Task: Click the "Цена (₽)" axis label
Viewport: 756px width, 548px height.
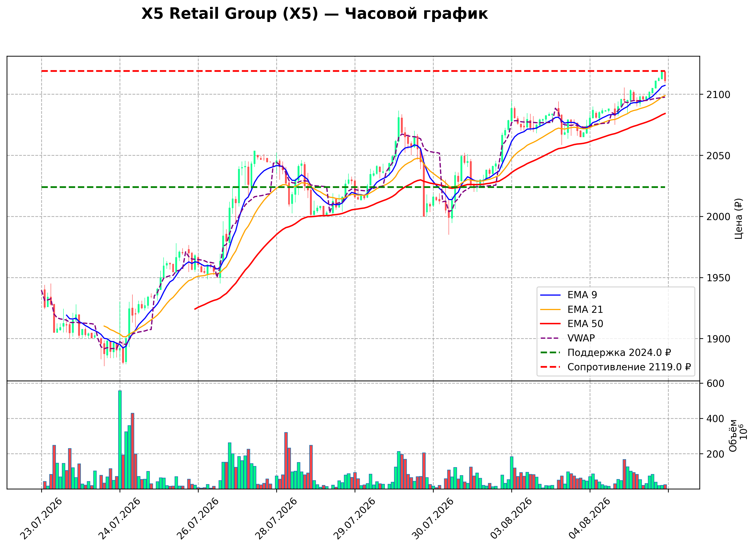Action: click(x=739, y=218)
